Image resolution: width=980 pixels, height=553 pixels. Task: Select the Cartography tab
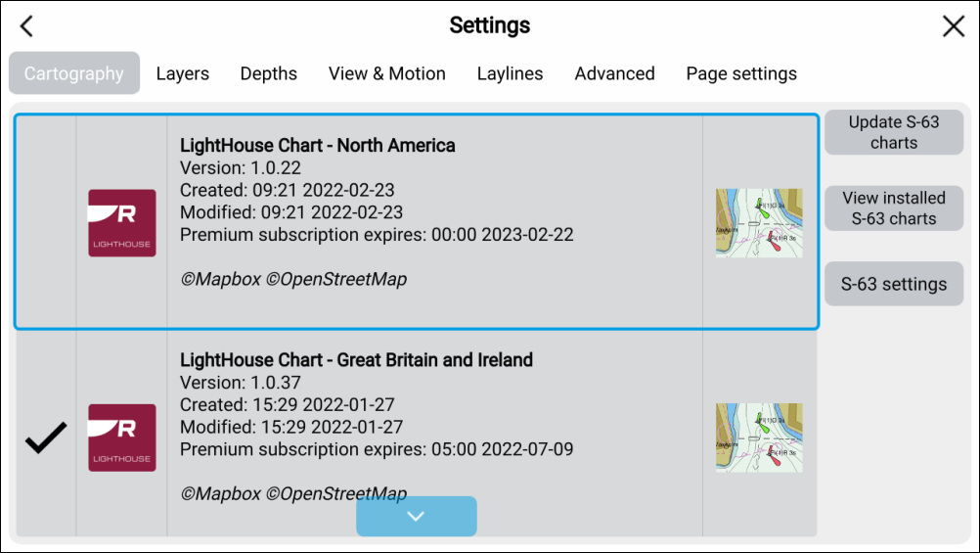tap(74, 73)
